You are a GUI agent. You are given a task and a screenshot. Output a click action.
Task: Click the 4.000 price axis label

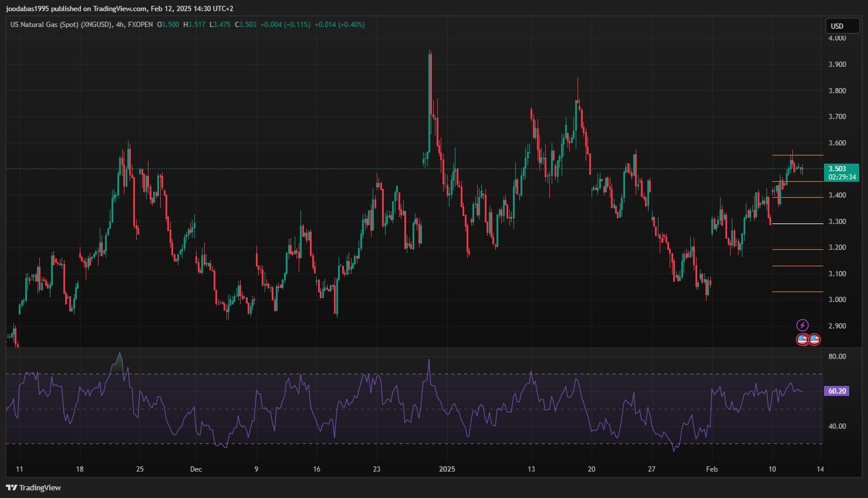coord(837,38)
